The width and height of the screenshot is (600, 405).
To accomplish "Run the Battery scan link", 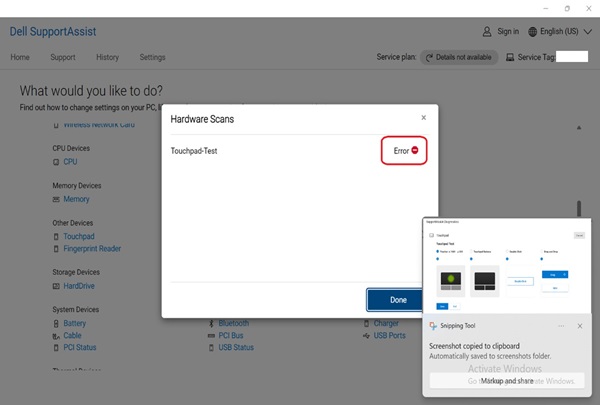I will [75, 323].
